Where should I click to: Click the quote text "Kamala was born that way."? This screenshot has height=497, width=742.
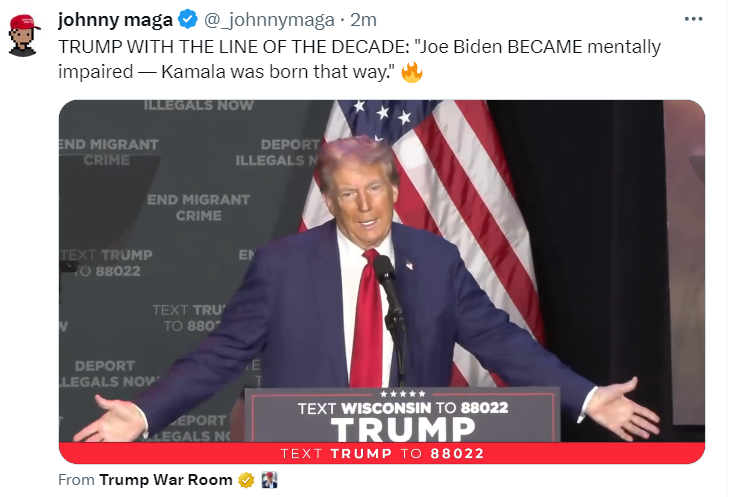click(278, 72)
